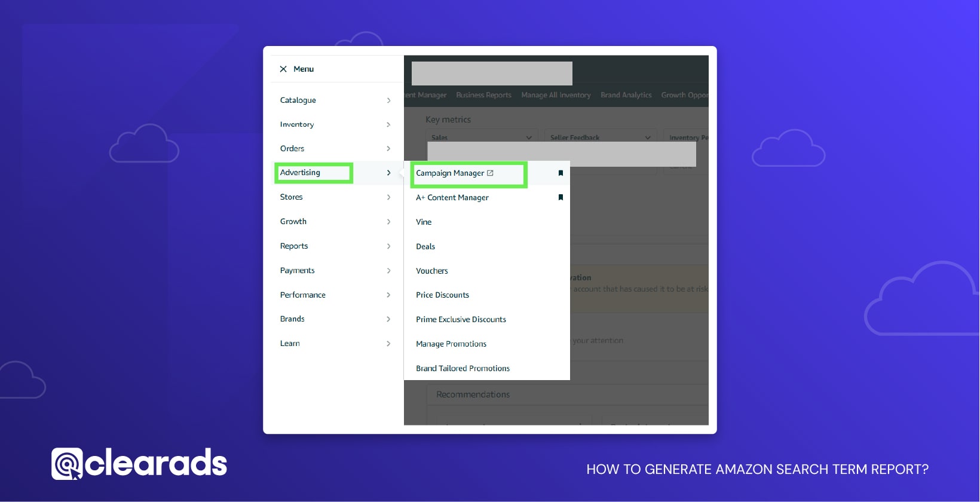Expand the Stores chevron arrow
This screenshot has width=980, height=502.
tap(388, 197)
